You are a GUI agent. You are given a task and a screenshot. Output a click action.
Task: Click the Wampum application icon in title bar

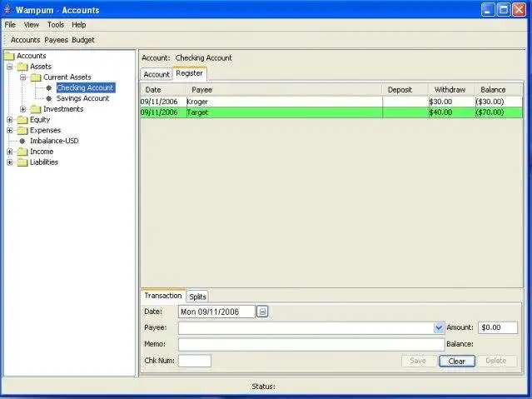[x=7, y=9]
